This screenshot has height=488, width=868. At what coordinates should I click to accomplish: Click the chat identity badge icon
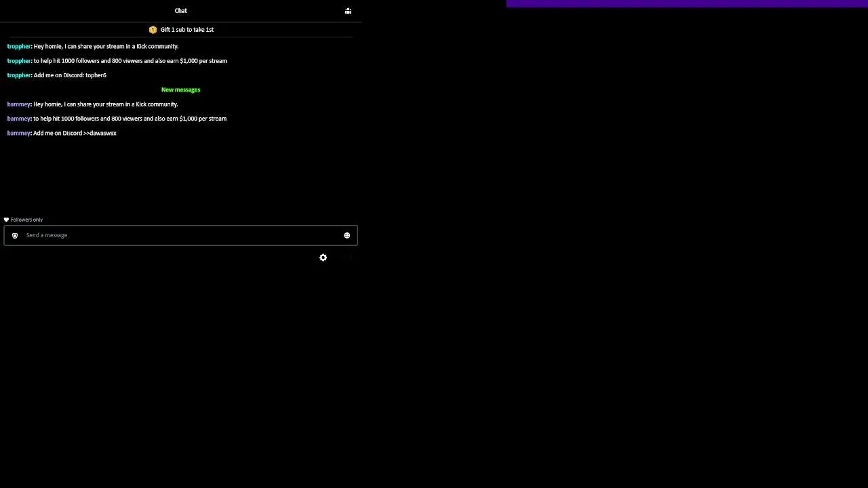pyautogui.click(x=15, y=235)
